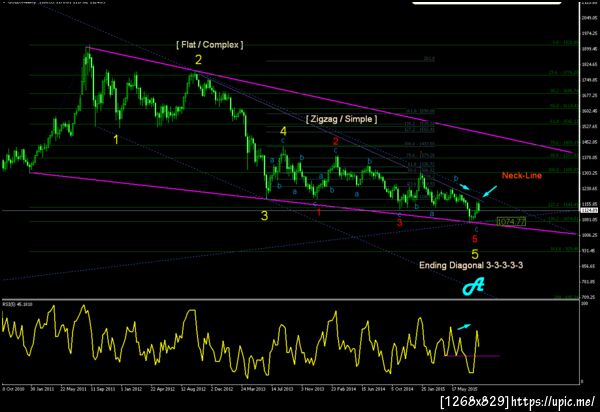Select the yellow wave '3' label
The width and height of the screenshot is (600, 412).
[x=264, y=216]
